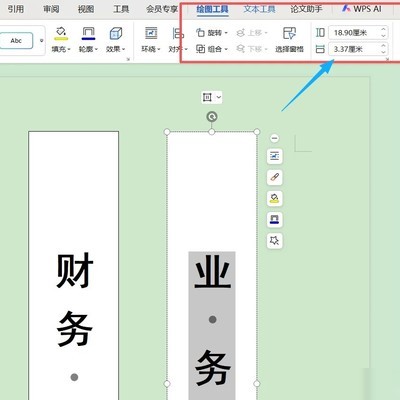Click the 组合 (Group) button
Image resolution: width=400 pixels, height=400 pixels.
point(212,49)
